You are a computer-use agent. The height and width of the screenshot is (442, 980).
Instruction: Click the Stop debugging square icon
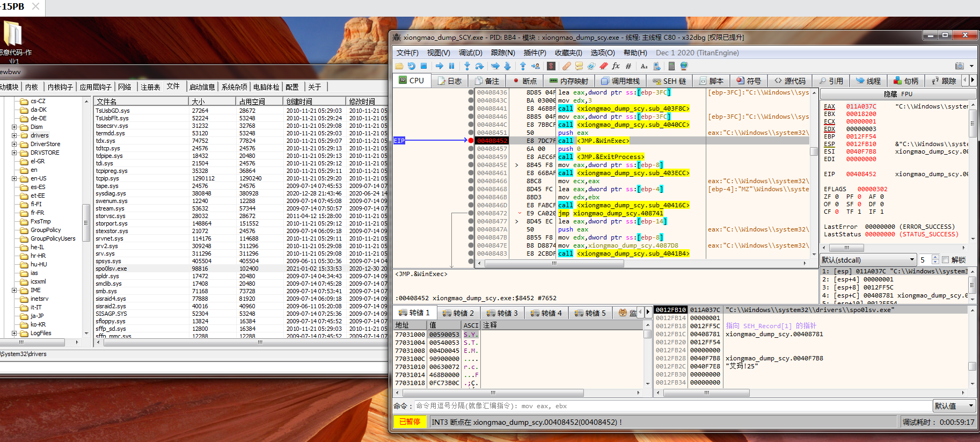click(x=423, y=66)
